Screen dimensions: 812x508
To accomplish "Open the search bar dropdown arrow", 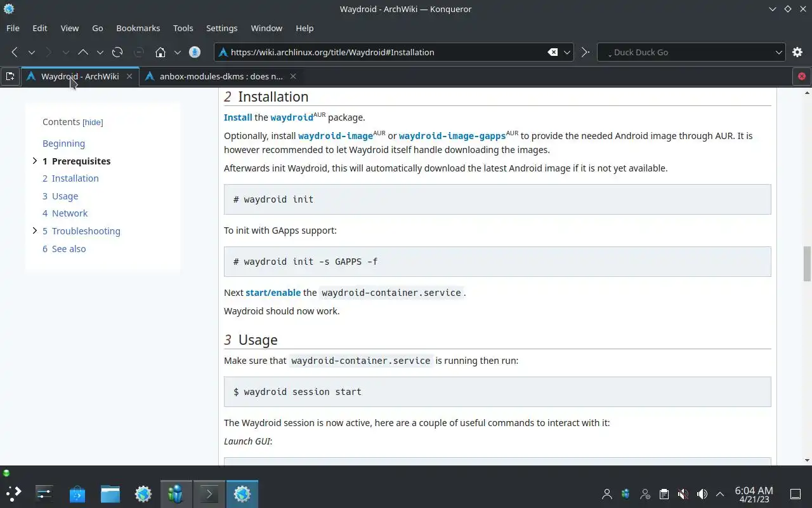I will (779, 52).
